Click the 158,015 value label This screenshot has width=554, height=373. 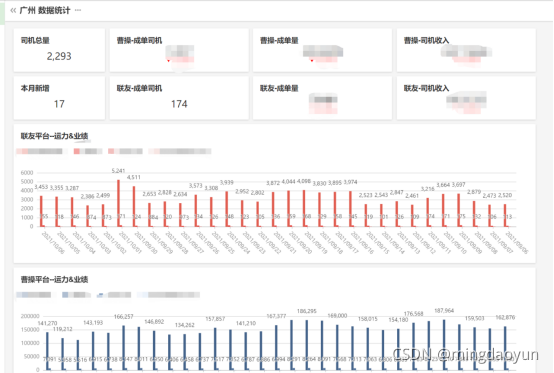pos(368,319)
